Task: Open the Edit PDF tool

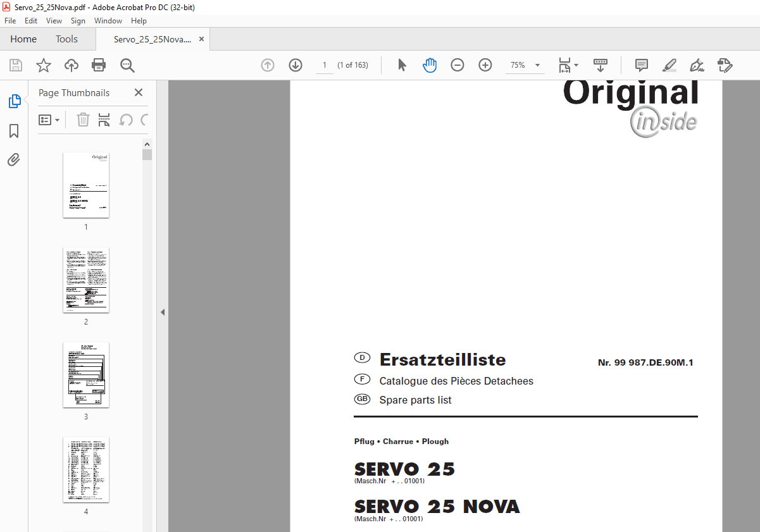Action: click(725, 65)
